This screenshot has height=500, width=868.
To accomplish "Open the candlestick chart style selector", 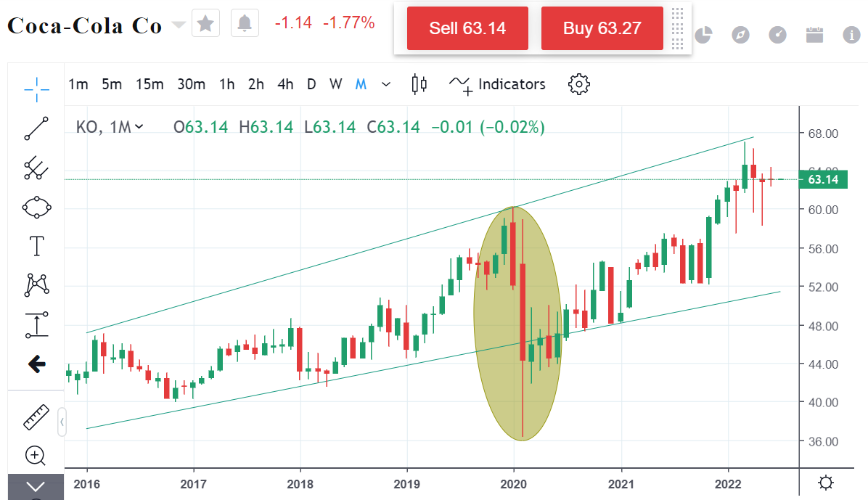I will pos(419,84).
